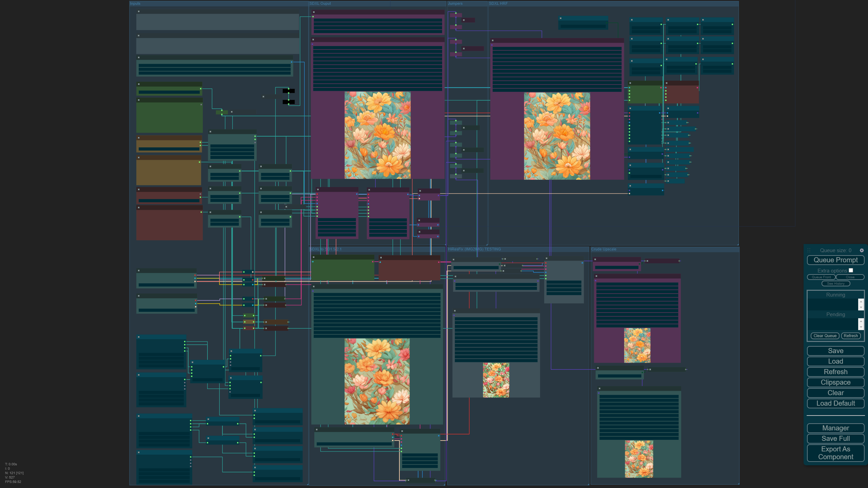This screenshot has height=488, width=868.
Task: Open See History
Action: pos(835,284)
